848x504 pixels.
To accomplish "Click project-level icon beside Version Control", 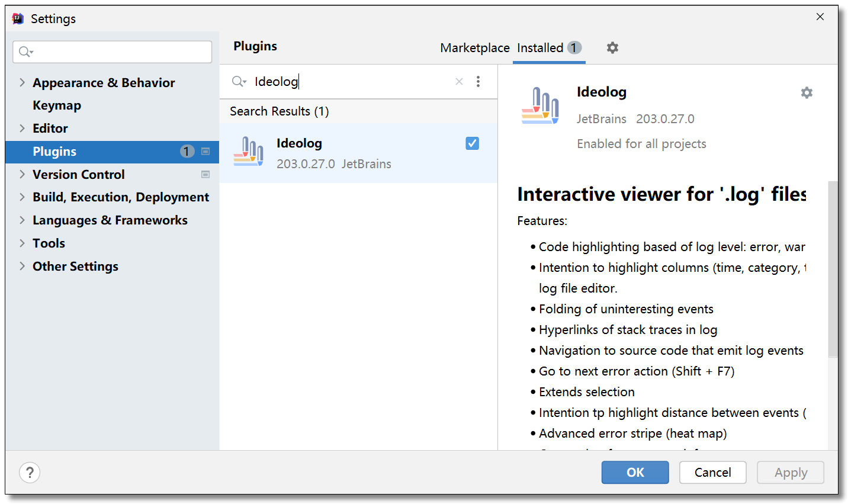I will (x=205, y=175).
